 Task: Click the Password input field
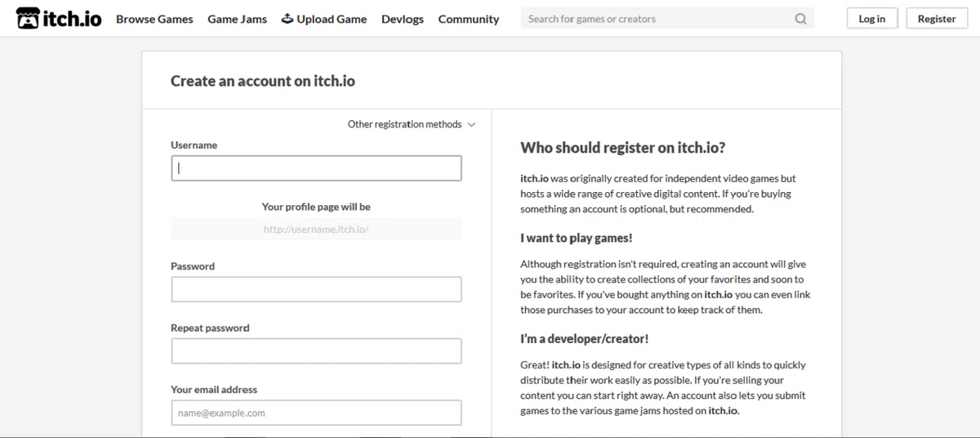(316, 289)
